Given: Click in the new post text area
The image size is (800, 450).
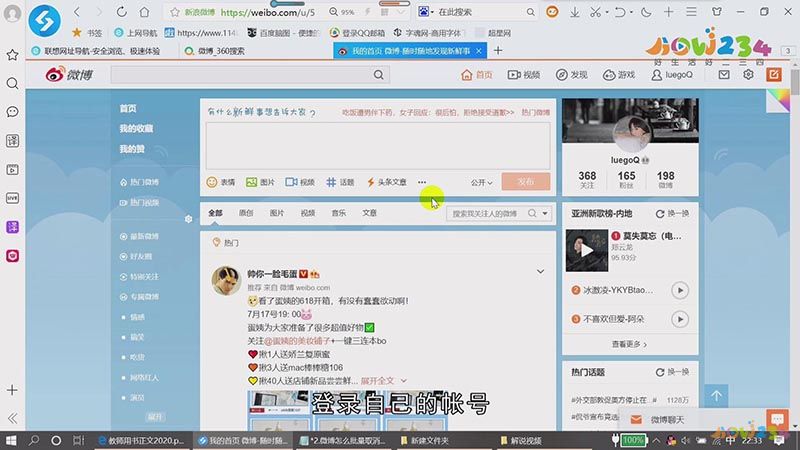Looking at the screenshot, I should pos(378,145).
